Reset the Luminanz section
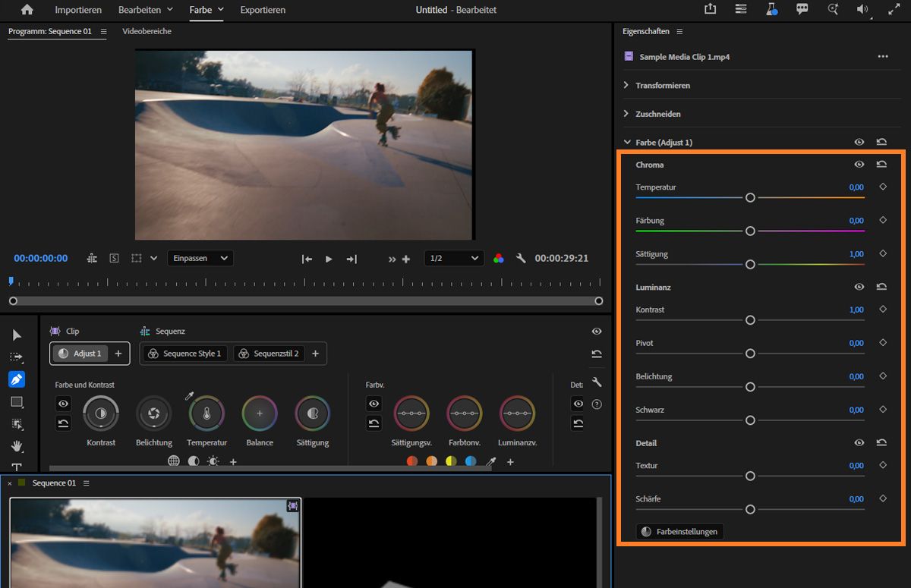 click(x=881, y=287)
